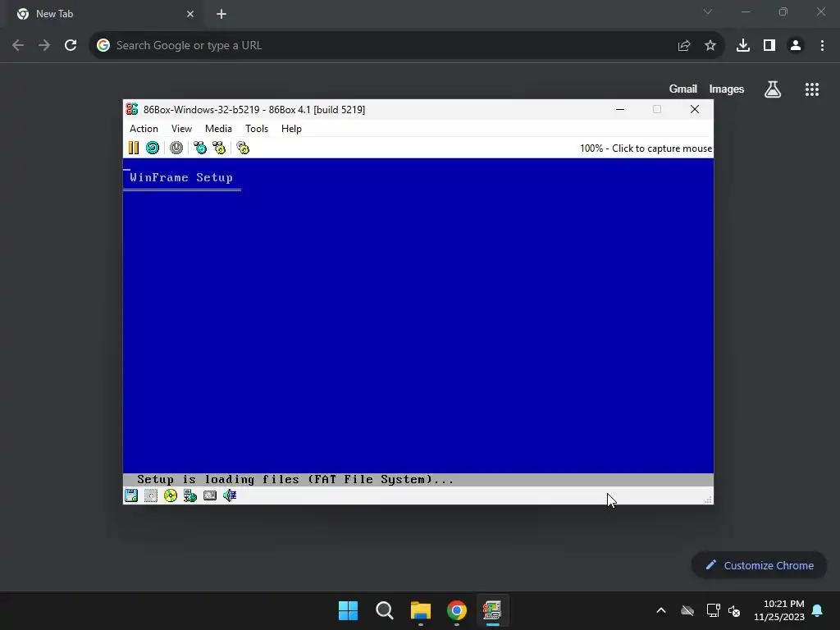This screenshot has width=840, height=630.
Task: Reload the Chrome page
Action: coord(71,45)
